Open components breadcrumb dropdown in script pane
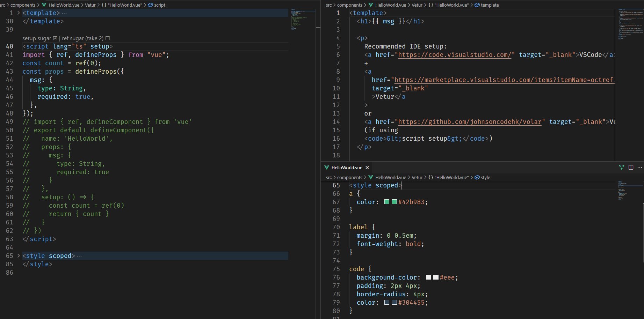This screenshot has height=319, width=644. pyautogui.click(x=23, y=5)
